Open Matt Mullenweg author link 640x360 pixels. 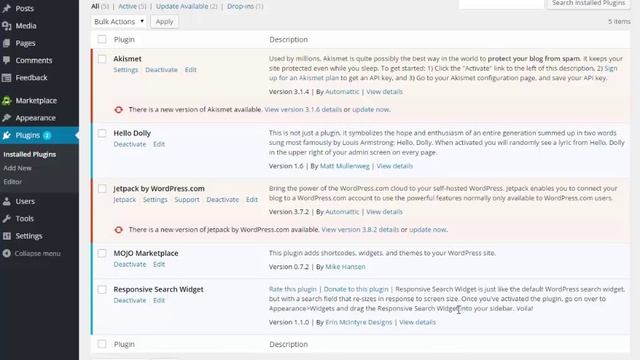coord(344,166)
